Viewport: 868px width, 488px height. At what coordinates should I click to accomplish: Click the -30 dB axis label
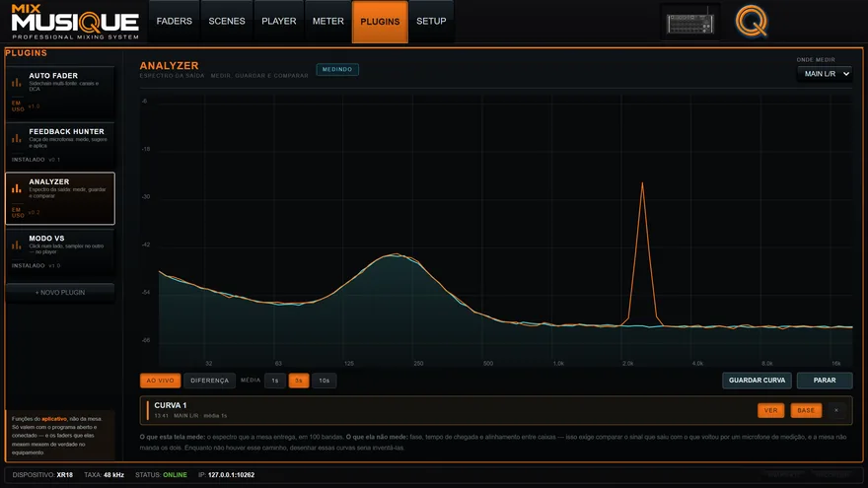point(146,197)
